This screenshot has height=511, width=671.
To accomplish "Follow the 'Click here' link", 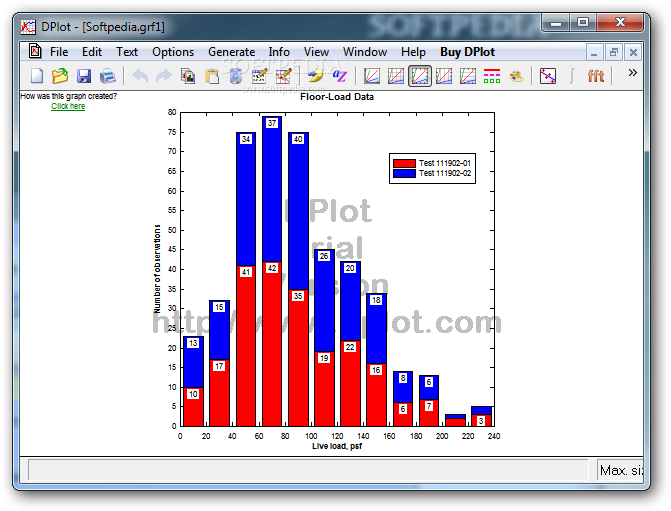I will tap(68, 106).
